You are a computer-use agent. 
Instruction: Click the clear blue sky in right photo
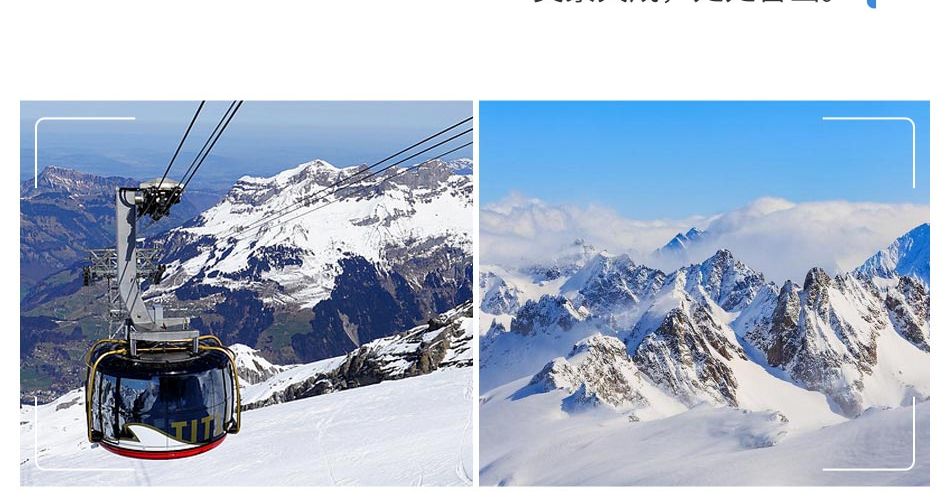tap(704, 152)
